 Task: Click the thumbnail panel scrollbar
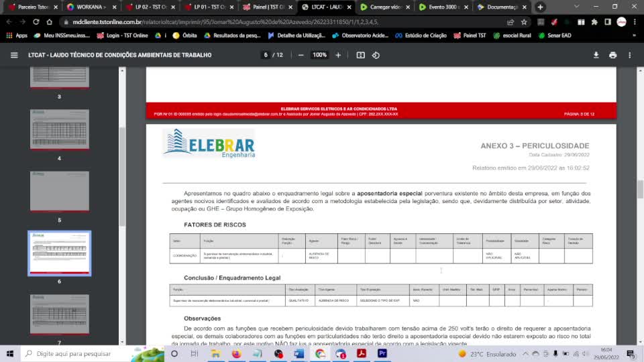pos(122,177)
